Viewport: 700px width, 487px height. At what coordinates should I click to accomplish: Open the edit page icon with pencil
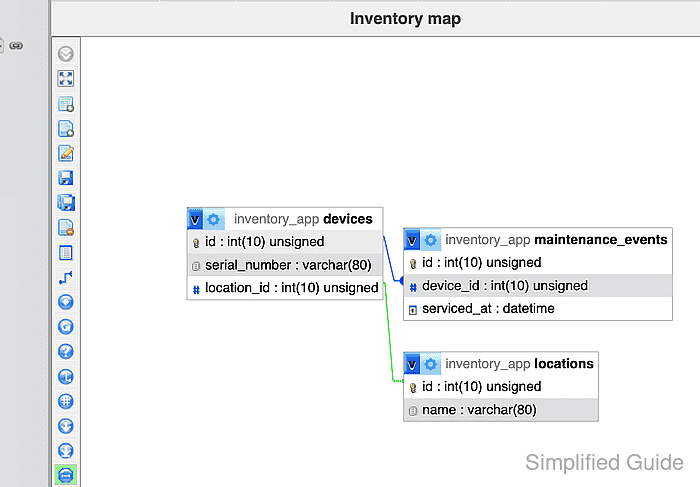[x=66, y=153]
